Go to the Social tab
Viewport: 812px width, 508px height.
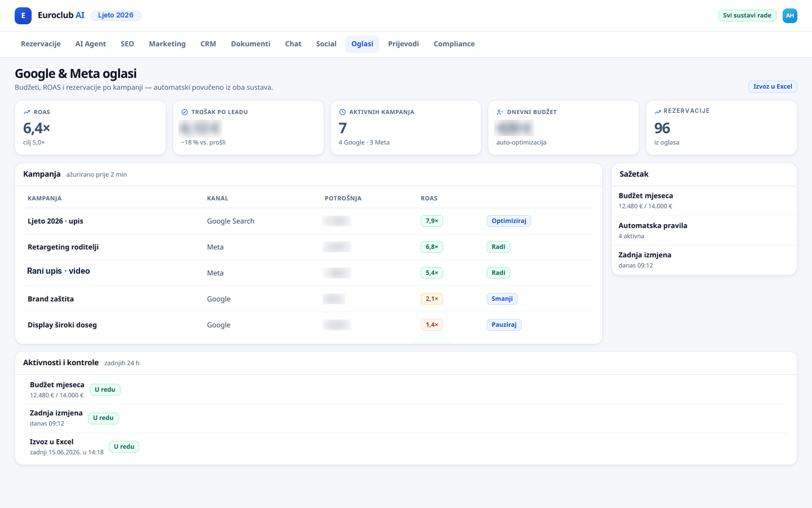[326, 44]
